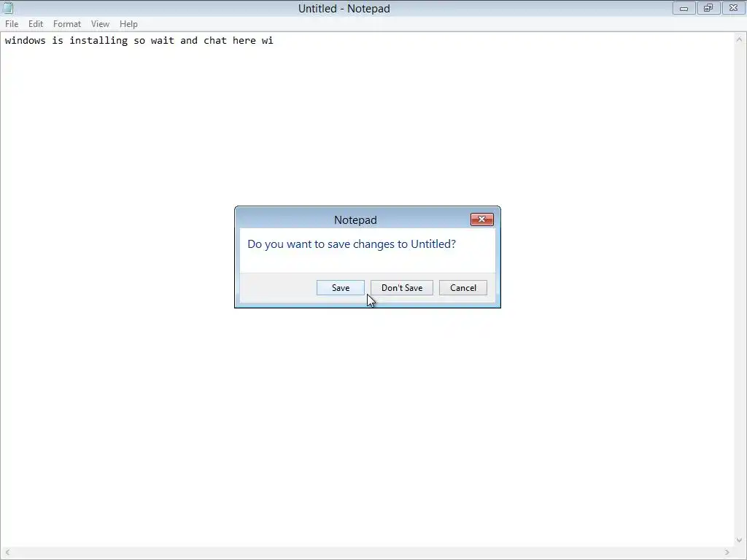Click the vertical scrollbar down arrow

coord(739,540)
